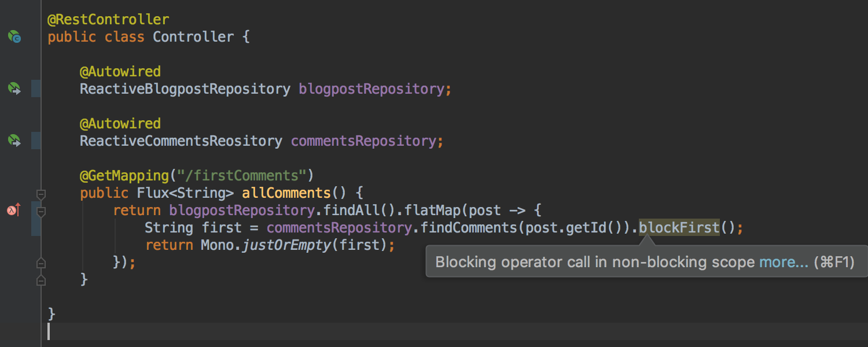Viewport: 868px width, 347px height.
Task: Click the post.getId() expression
Action: [573, 227]
